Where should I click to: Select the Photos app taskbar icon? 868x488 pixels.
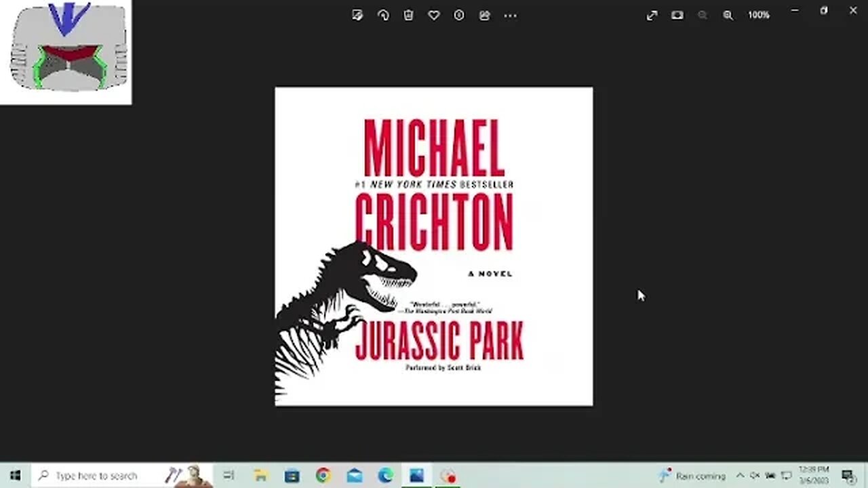[416, 476]
